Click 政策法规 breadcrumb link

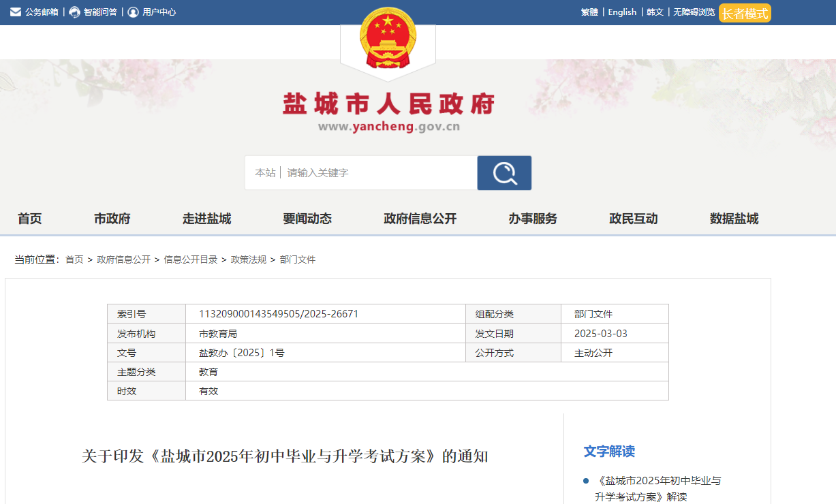coord(249,259)
